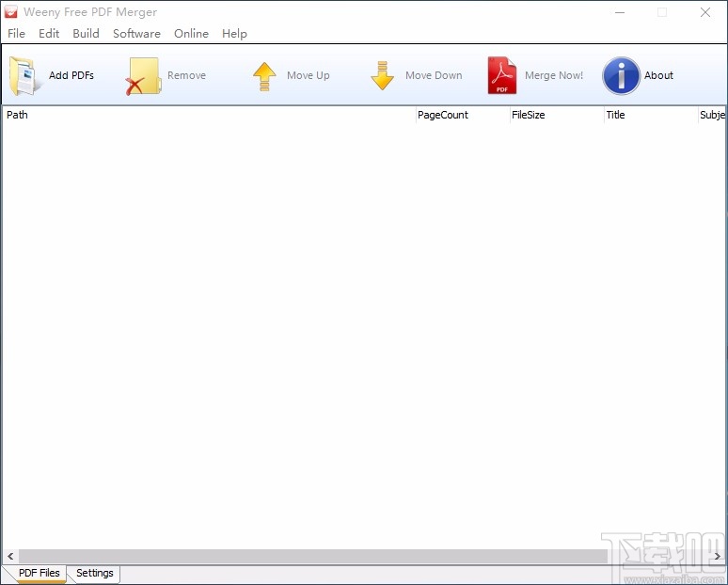Open the File menu
728x585 pixels.
(16, 34)
